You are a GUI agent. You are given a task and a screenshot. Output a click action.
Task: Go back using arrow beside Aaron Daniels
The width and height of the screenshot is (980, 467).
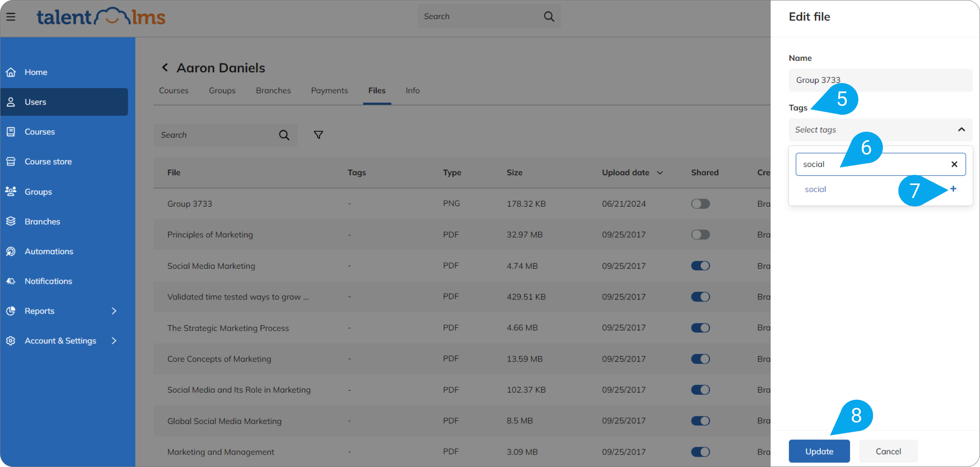165,68
